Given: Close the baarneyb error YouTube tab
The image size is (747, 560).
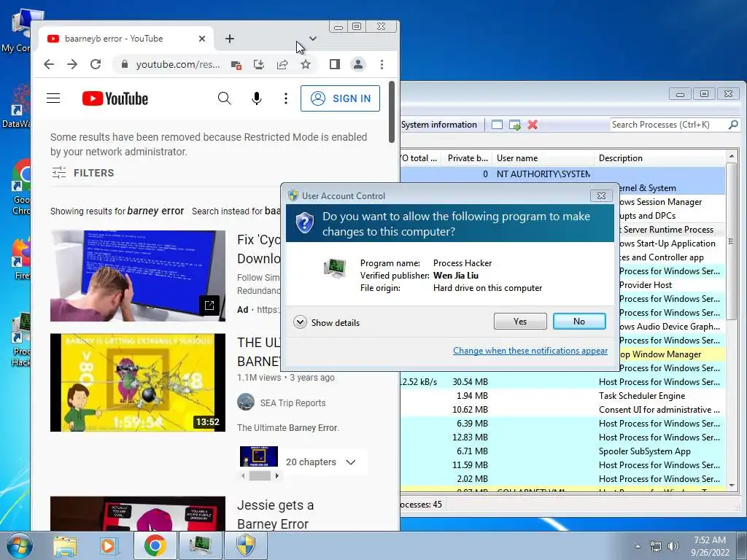Looking at the screenshot, I should tap(202, 39).
